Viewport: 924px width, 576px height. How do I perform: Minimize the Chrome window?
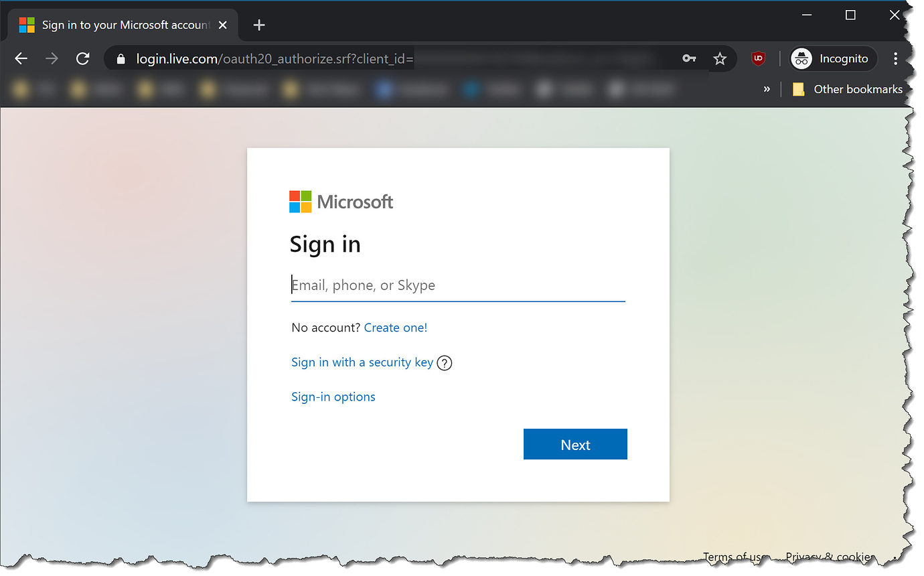(x=807, y=15)
